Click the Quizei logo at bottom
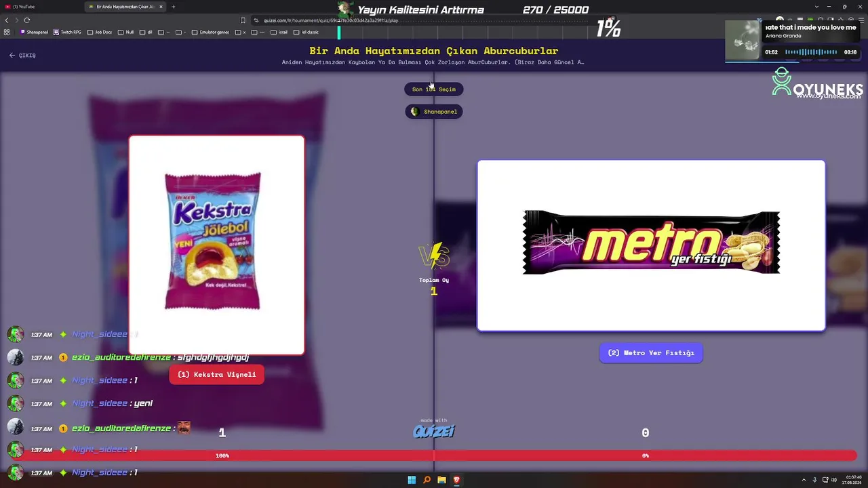The image size is (868, 488). (434, 431)
